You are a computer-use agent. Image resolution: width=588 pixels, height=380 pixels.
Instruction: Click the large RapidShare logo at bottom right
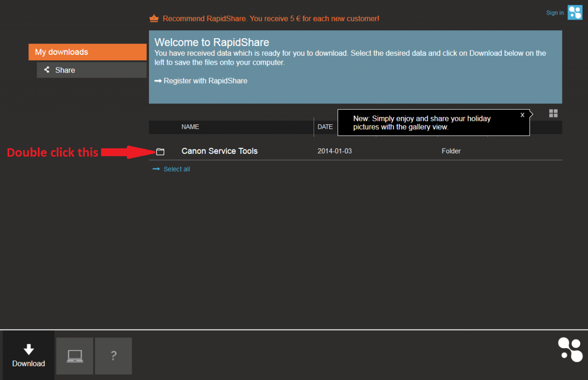pyautogui.click(x=570, y=350)
